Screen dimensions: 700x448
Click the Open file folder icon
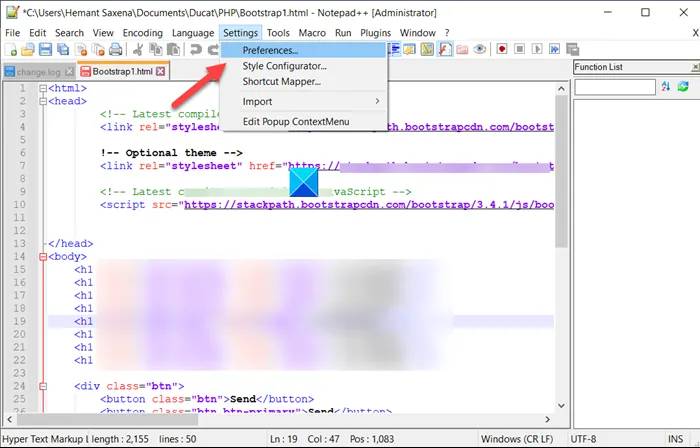click(x=28, y=50)
